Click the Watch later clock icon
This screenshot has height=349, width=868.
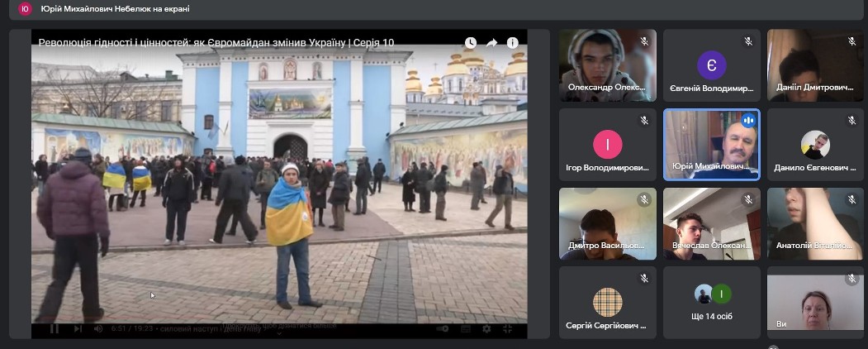click(471, 43)
